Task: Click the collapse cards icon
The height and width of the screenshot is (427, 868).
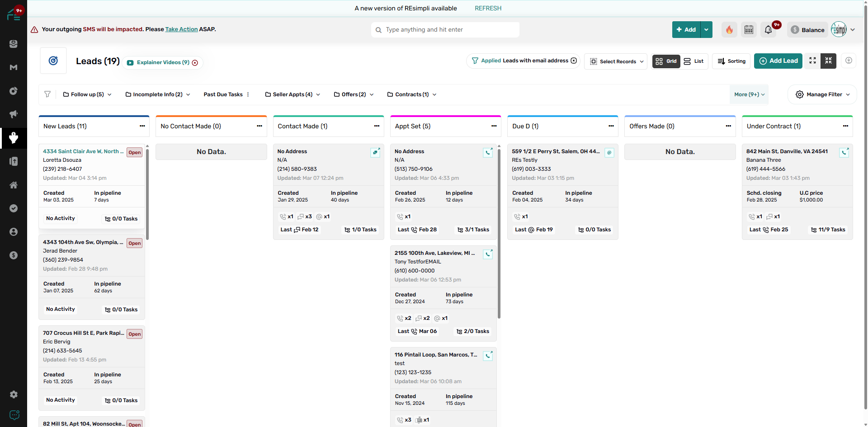Action: 829,61
